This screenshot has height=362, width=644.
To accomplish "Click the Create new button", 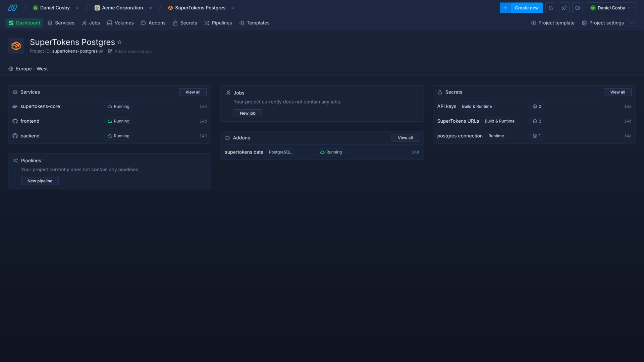I will (x=527, y=8).
